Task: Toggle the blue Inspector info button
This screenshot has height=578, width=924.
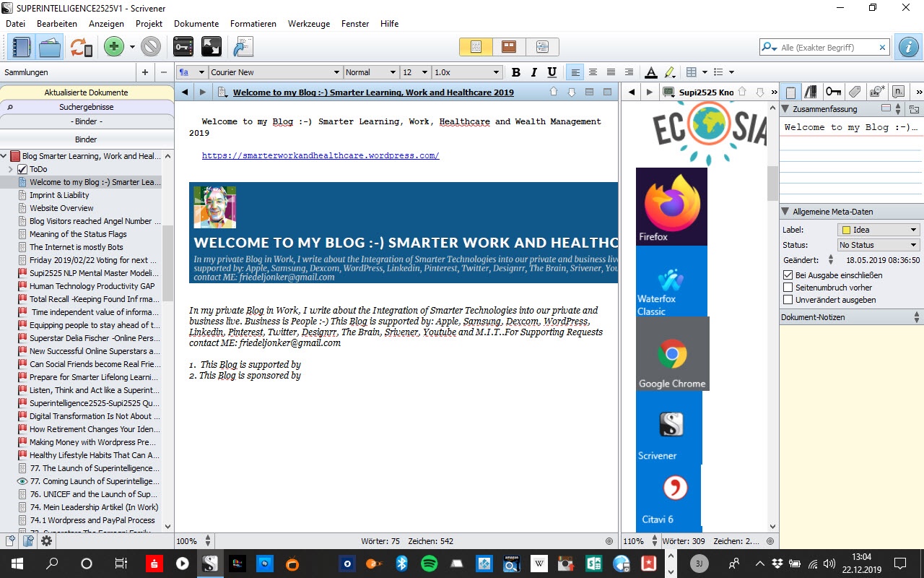Action: pyautogui.click(x=907, y=48)
